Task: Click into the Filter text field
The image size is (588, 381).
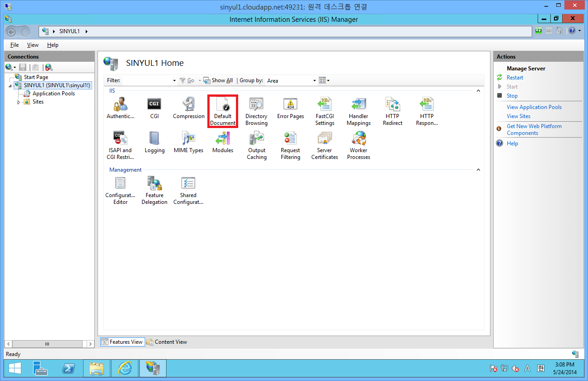Action: click(147, 80)
